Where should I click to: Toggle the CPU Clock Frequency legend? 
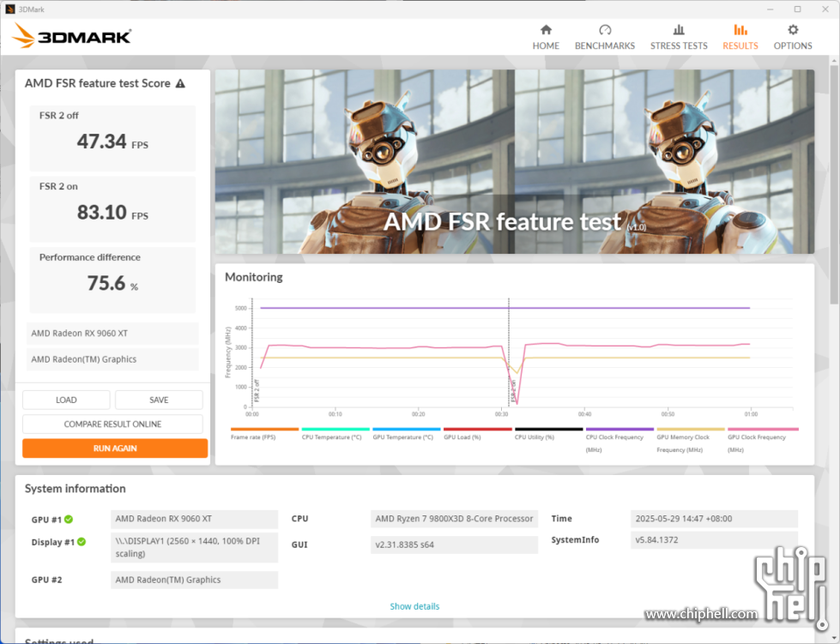619,440
